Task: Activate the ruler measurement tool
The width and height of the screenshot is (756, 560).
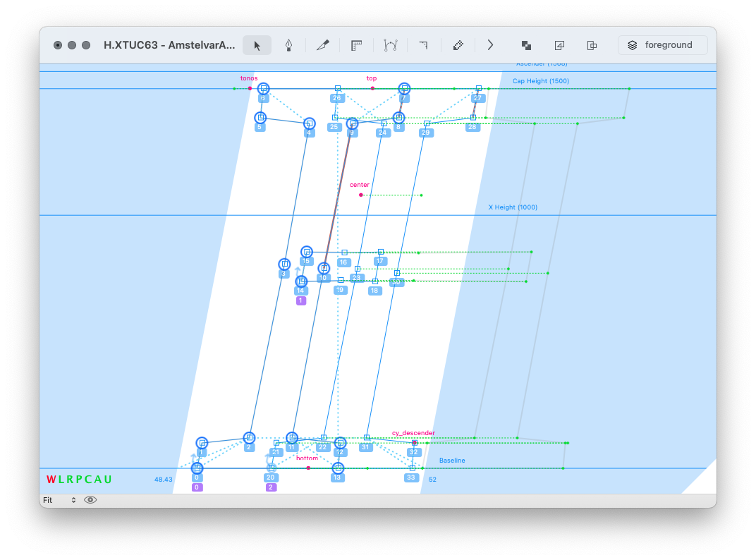Action: (356, 45)
